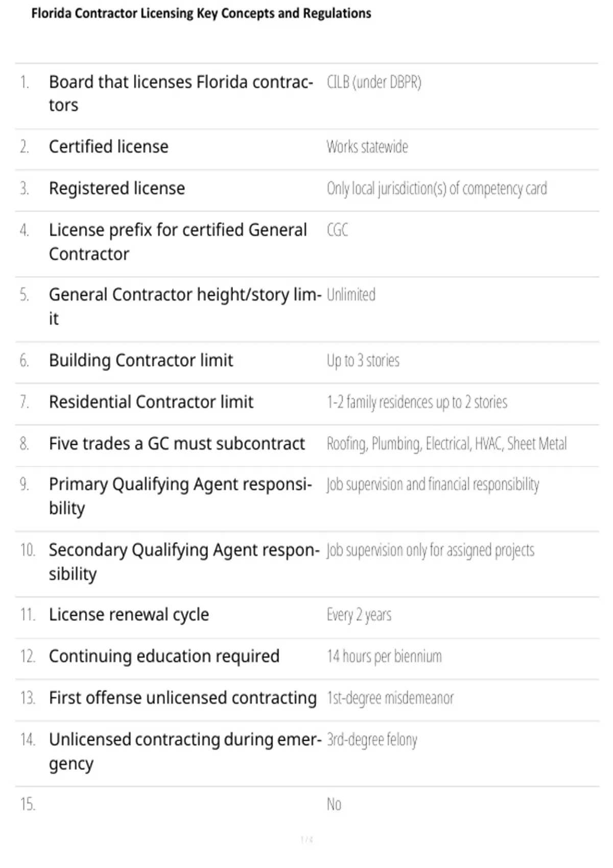This screenshot has width=613, height=868.
Task: Click the Up to 3 stories answer
Action: click(363, 361)
